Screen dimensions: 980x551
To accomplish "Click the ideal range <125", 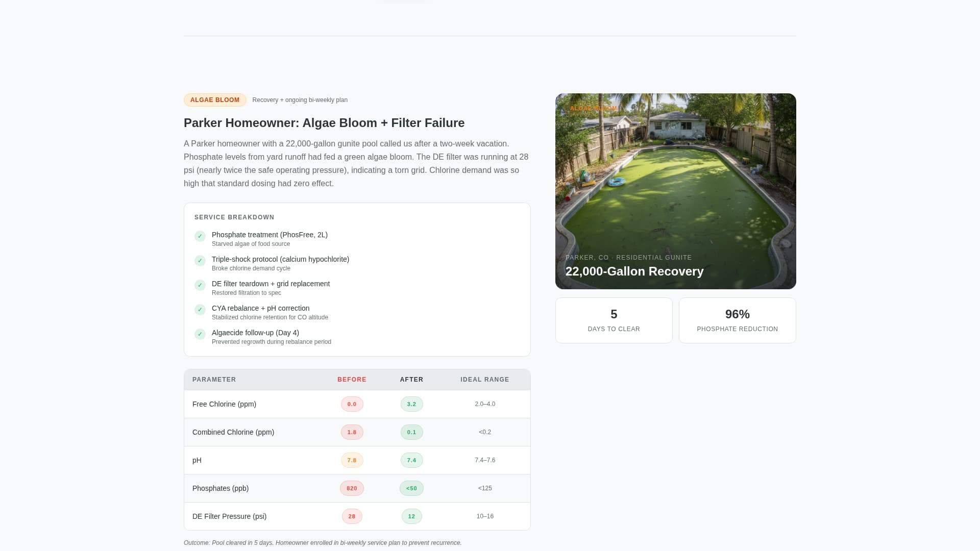I will point(485,488).
